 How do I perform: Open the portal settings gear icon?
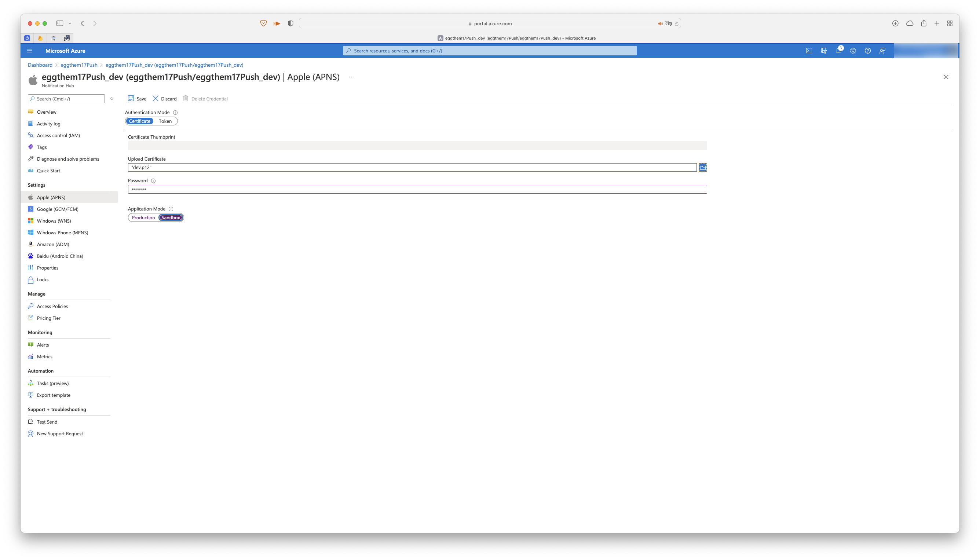pyautogui.click(x=853, y=51)
